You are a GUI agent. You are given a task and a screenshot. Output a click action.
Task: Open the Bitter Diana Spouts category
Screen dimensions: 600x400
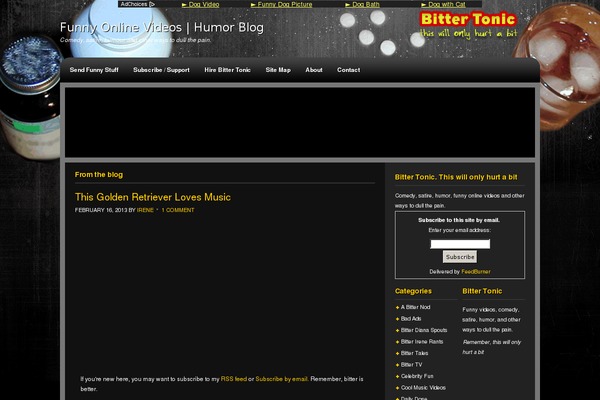tap(424, 330)
